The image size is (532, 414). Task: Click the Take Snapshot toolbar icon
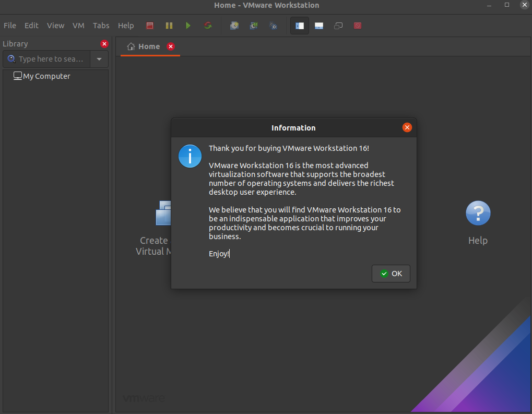pyautogui.click(x=234, y=26)
